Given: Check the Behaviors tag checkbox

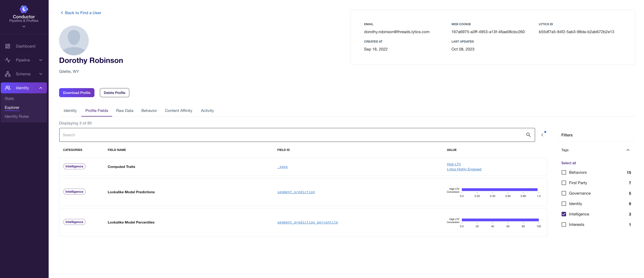Looking at the screenshot, I should pos(564,173).
